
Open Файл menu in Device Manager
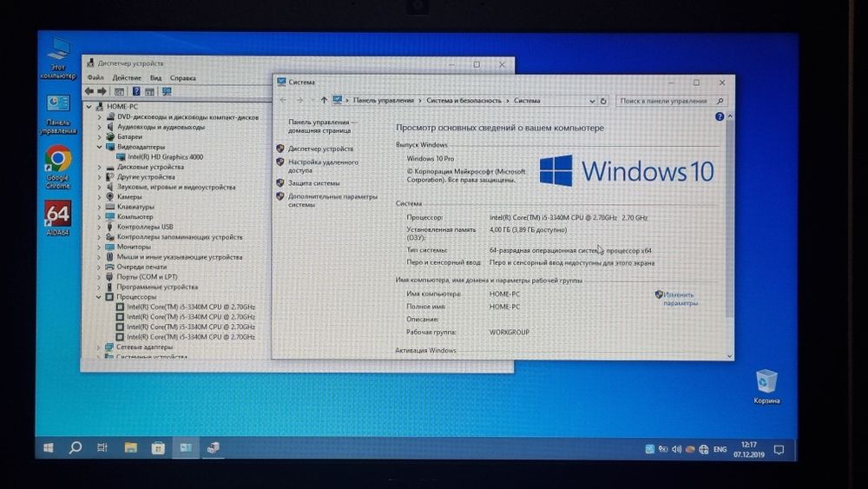(95, 77)
